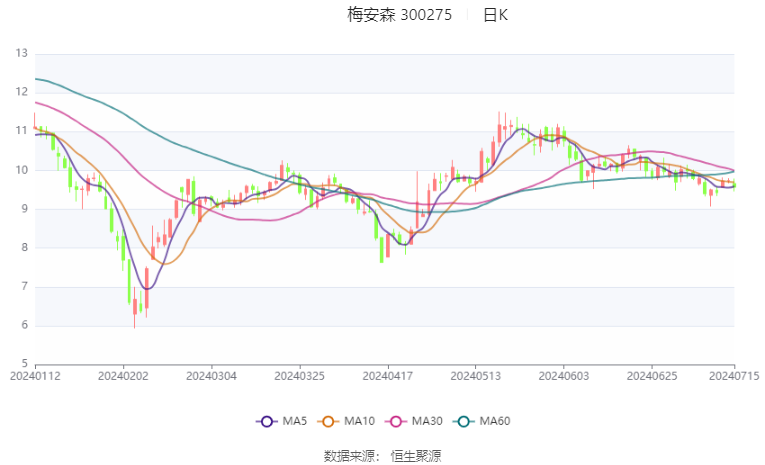Click the 20240603 x-axis date label
Screen dimensions: 765x465
[564, 376]
